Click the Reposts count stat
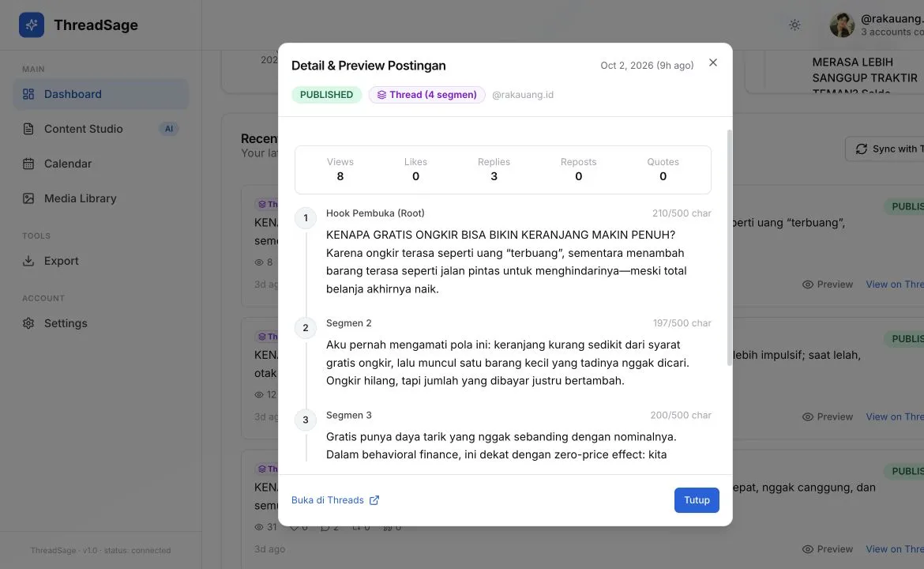Viewport: 924px width, 569px height. click(x=578, y=170)
